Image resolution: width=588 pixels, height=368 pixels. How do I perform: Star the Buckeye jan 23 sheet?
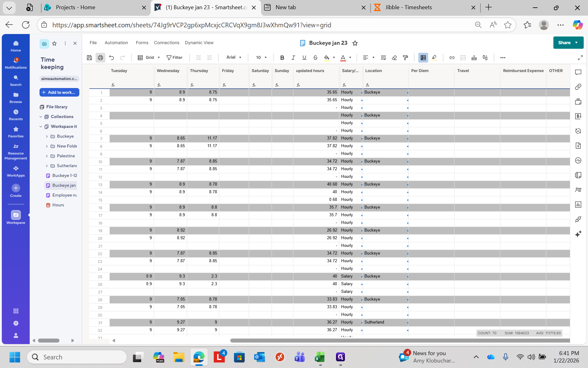(x=355, y=43)
